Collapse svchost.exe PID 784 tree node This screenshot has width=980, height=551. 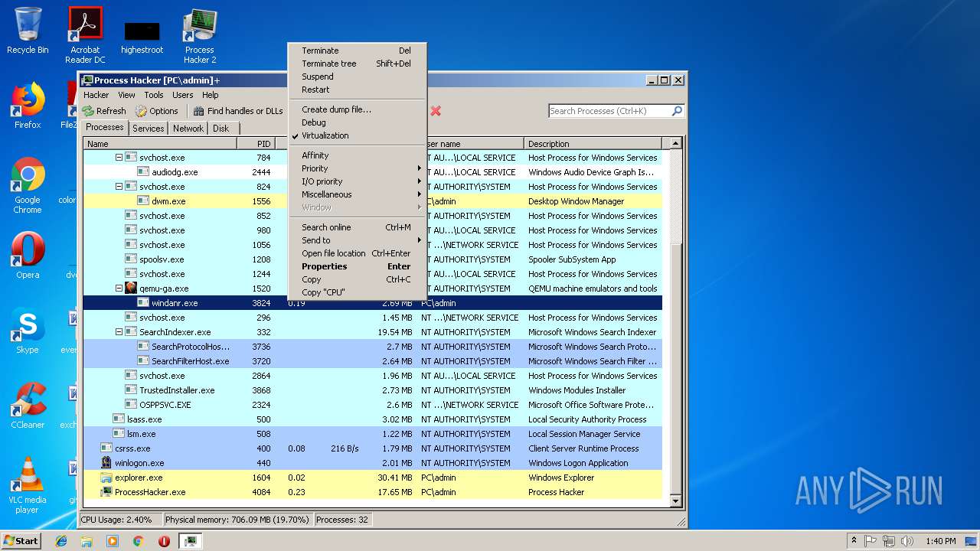[x=119, y=158]
